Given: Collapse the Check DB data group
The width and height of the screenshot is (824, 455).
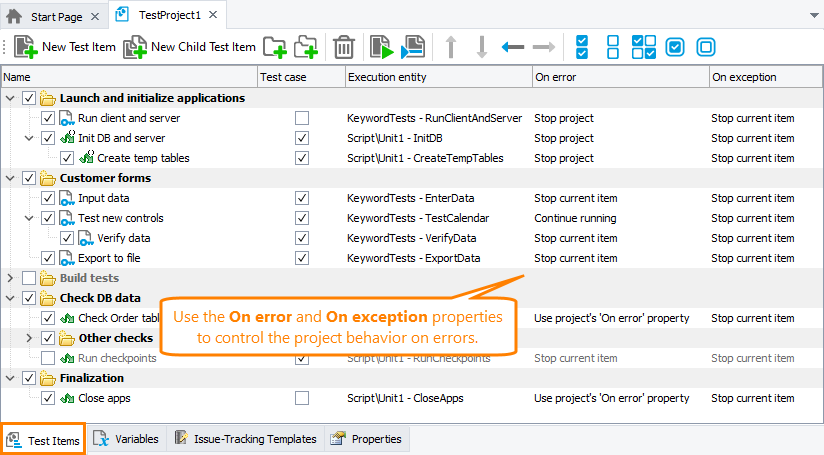Looking at the screenshot, I should (x=10, y=298).
